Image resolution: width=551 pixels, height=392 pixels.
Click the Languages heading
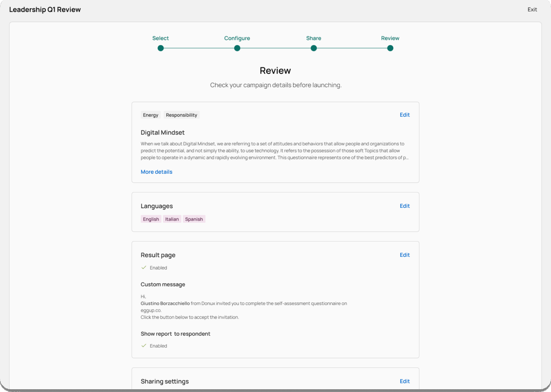coord(156,206)
